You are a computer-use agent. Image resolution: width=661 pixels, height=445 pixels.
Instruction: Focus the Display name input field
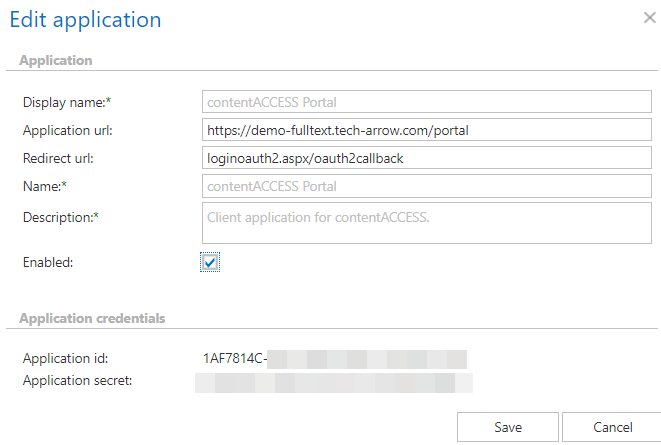pyautogui.click(x=426, y=101)
